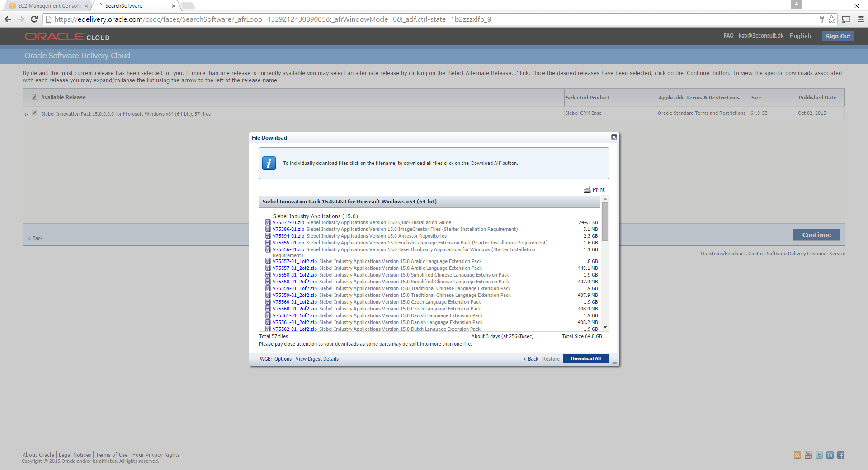Click the Sign Out button
This screenshot has width=868, height=470.
click(x=838, y=36)
